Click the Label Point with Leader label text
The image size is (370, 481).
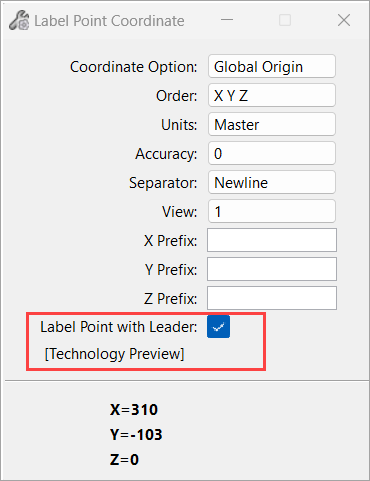[119, 327]
